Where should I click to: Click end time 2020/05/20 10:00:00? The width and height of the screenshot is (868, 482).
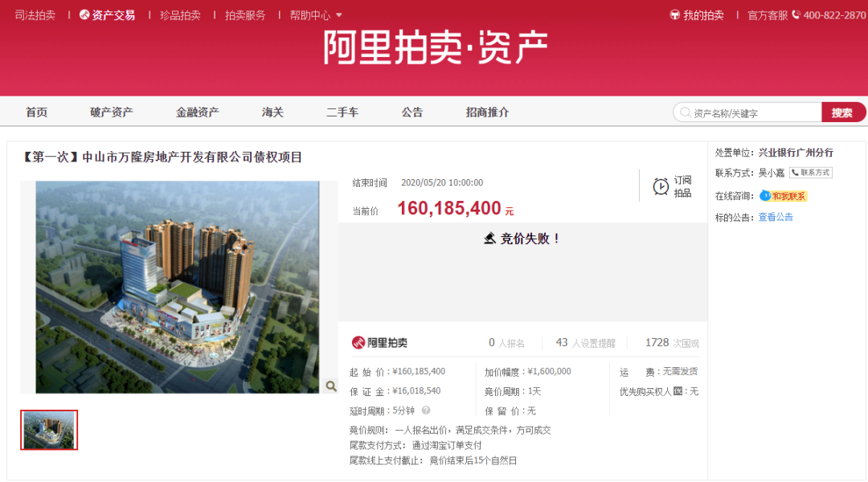tap(442, 182)
